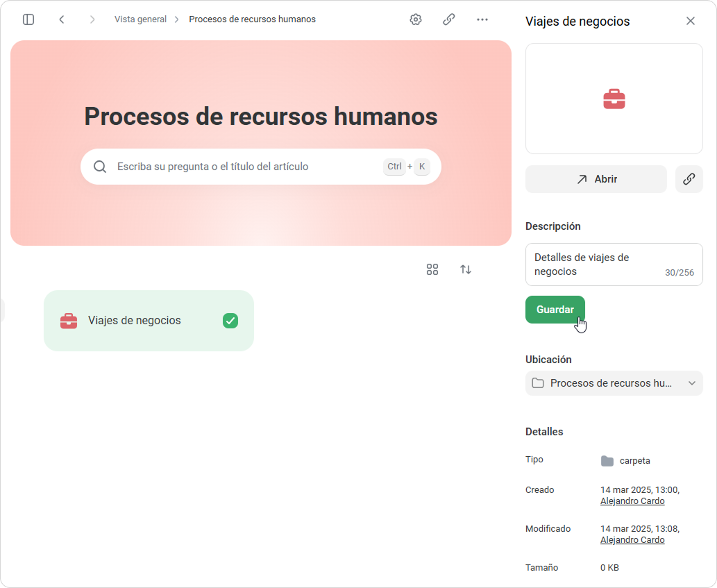717x588 pixels.
Task: Click the sort order arrows icon
Action: [466, 269]
